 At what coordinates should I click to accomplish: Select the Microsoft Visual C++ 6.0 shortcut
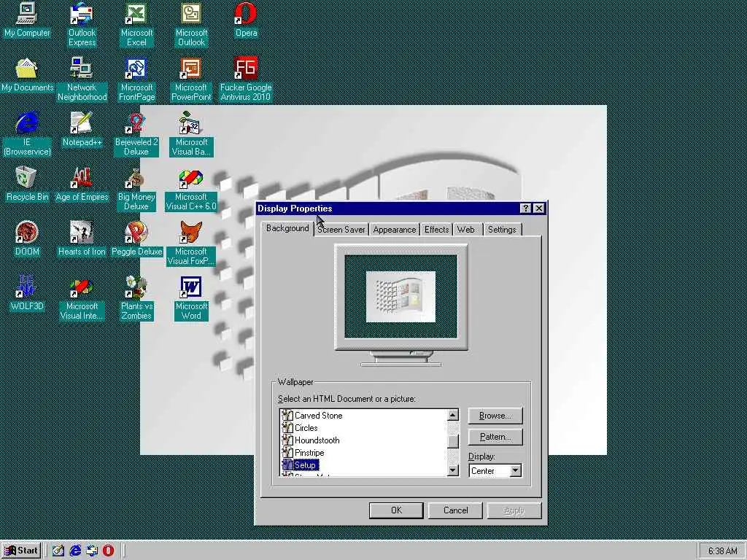pos(191,189)
